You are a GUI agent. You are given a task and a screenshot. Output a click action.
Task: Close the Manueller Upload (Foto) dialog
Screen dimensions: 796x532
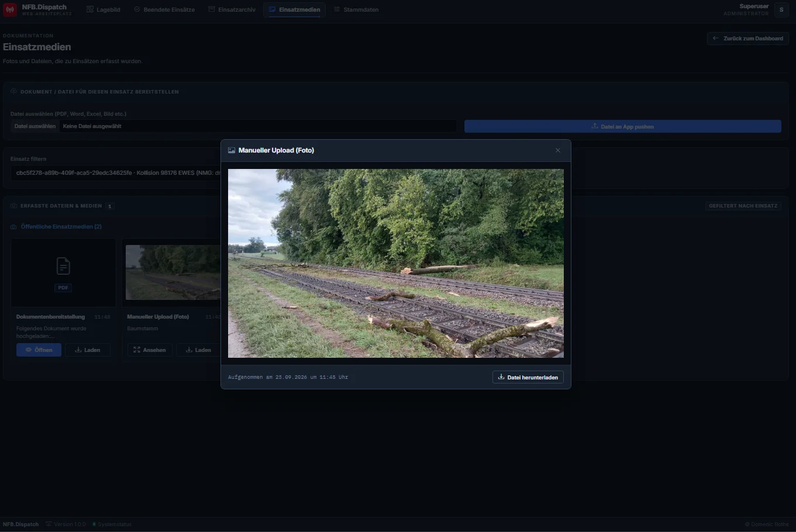[558, 150]
